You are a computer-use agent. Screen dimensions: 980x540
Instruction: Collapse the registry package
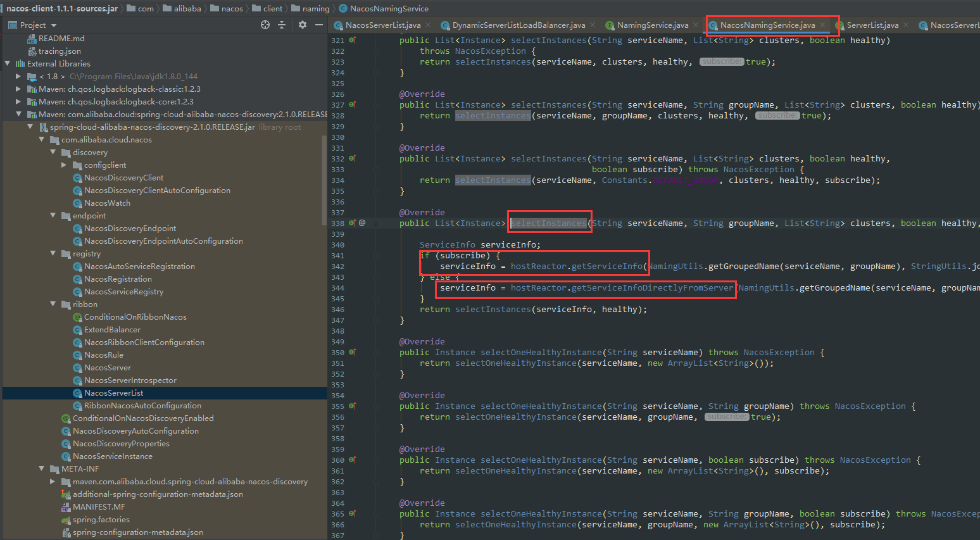53,253
